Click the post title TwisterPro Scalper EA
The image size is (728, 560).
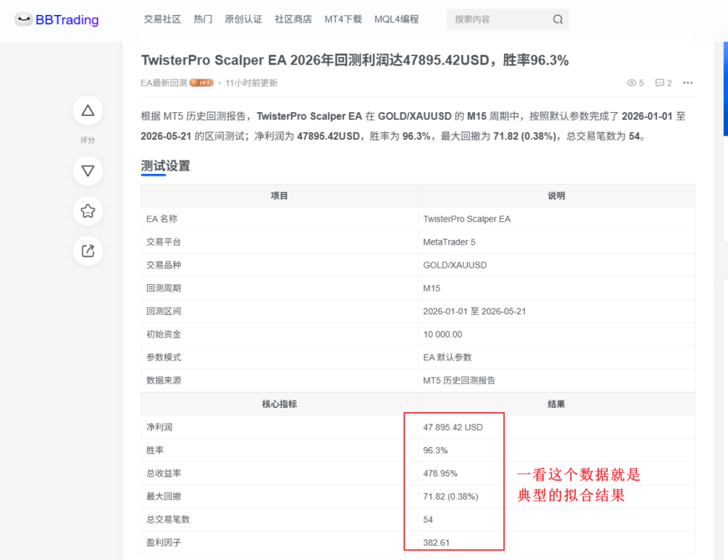pos(355,60)
